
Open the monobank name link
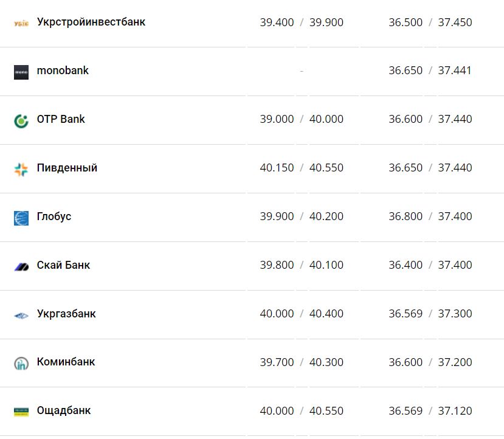coord(63,71)
